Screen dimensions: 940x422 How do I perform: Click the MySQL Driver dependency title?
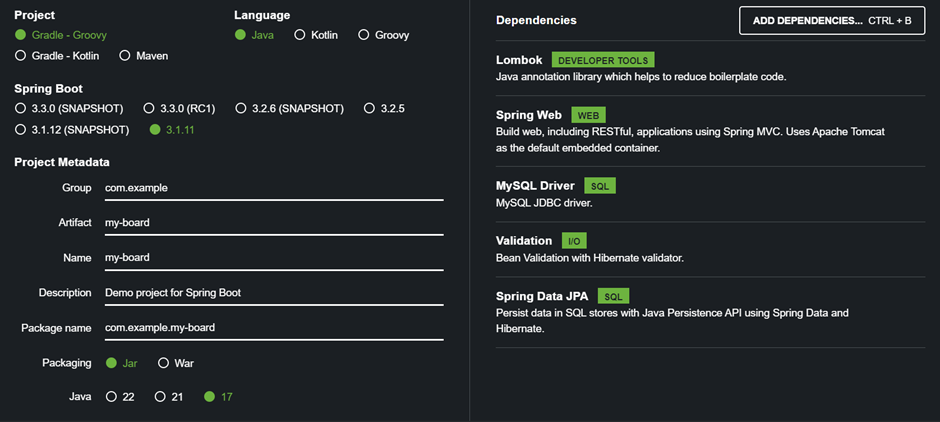[x=535, y=186]
